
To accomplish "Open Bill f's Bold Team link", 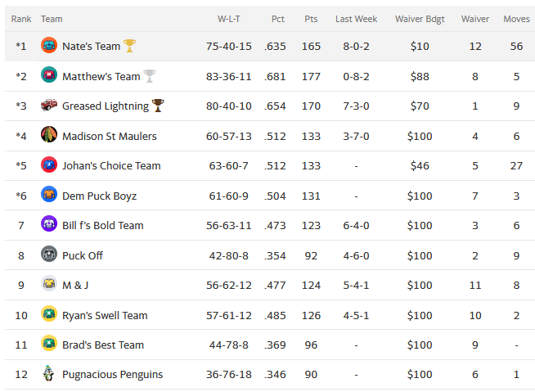I will point(102,225).
